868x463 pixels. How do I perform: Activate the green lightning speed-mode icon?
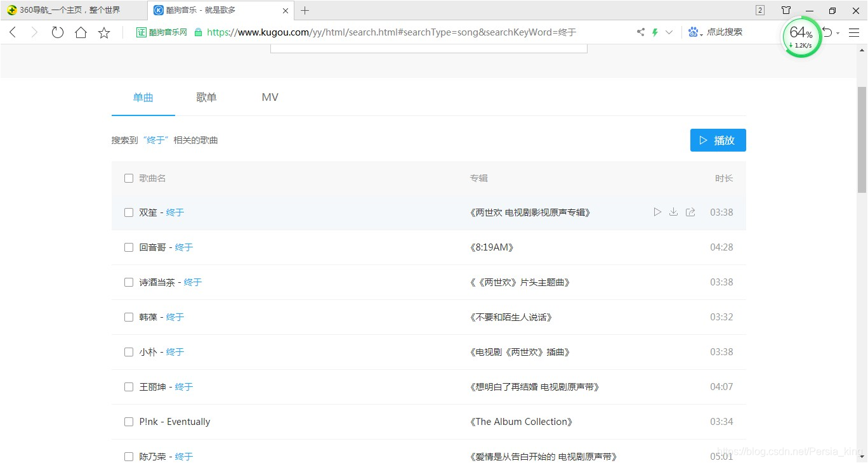(654, 32)
